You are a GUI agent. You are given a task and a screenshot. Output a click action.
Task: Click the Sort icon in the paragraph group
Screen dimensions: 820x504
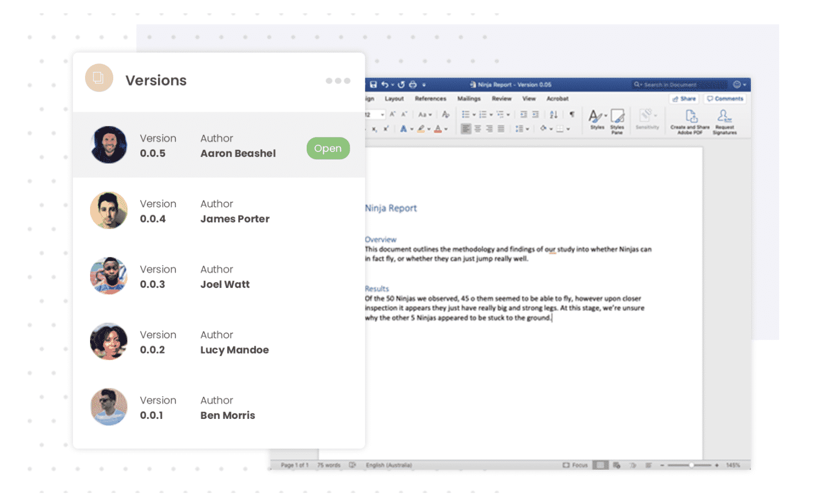coord(553,114)
